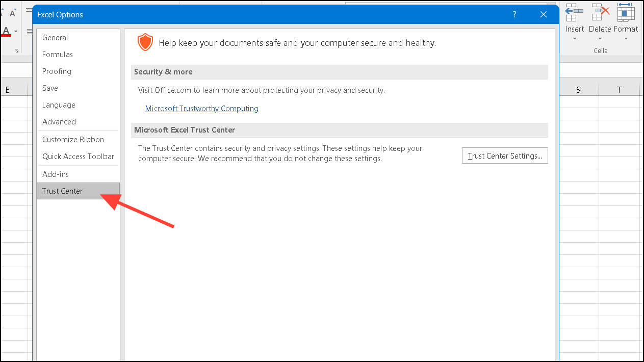The width and height of the screenshot is (644, 362).
Task: Click the Help question mark icon
Action: (x=514, y=15)
